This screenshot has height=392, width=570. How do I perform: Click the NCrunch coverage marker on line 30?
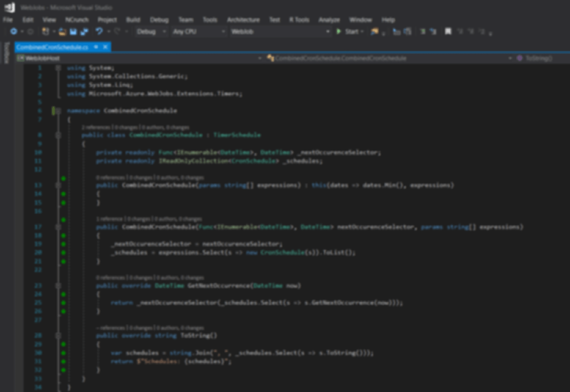(x=63, y=353)
